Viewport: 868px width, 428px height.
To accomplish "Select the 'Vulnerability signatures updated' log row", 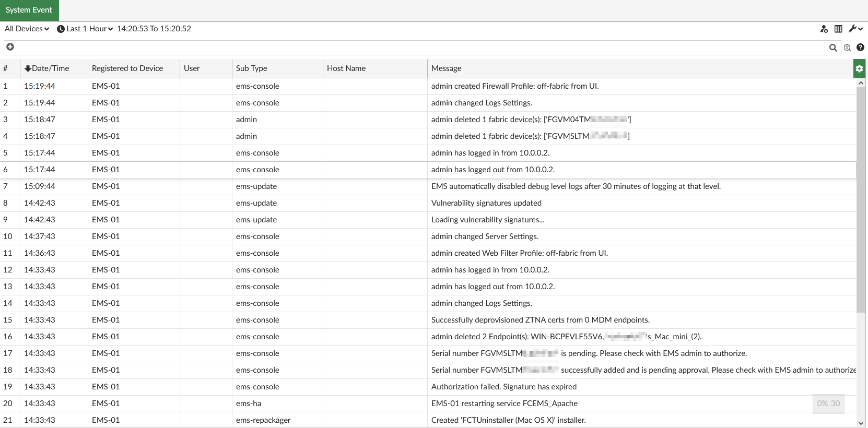I will [x=486, y=203].
